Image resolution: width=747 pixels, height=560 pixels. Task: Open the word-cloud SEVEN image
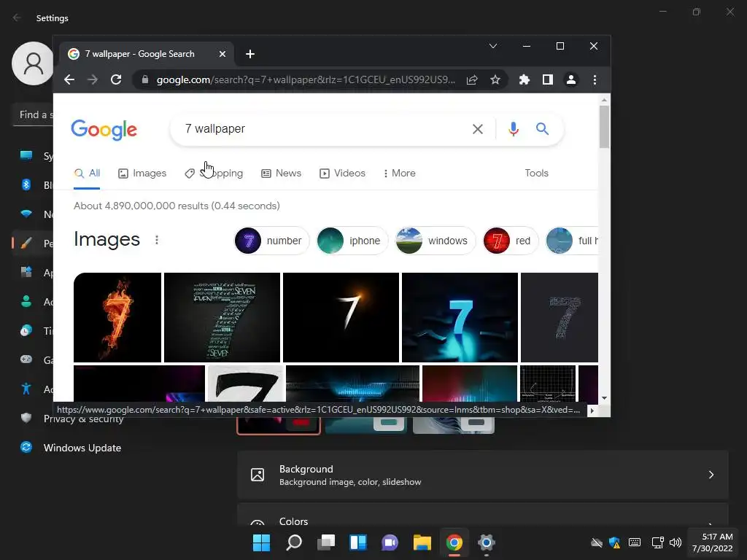pos(222,317)
